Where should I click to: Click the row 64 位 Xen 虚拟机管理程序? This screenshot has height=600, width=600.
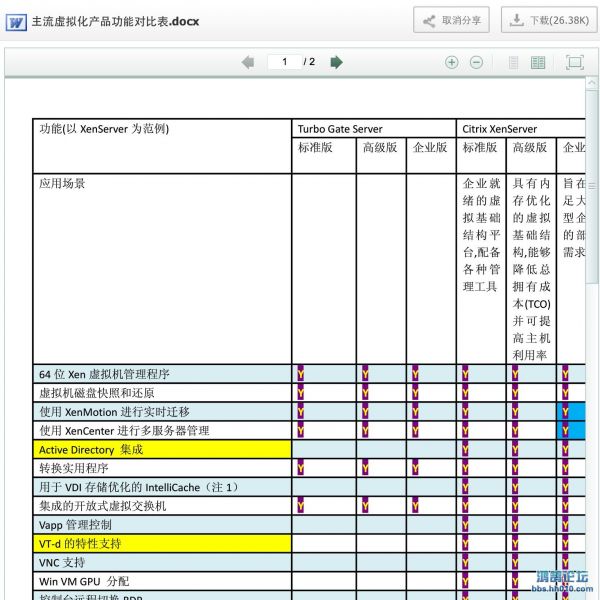click(x=162, y=374)
